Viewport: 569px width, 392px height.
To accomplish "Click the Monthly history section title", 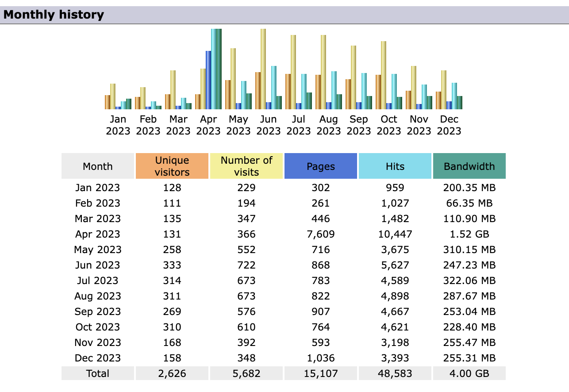I will pyautogui.click(x=54, y=15).
